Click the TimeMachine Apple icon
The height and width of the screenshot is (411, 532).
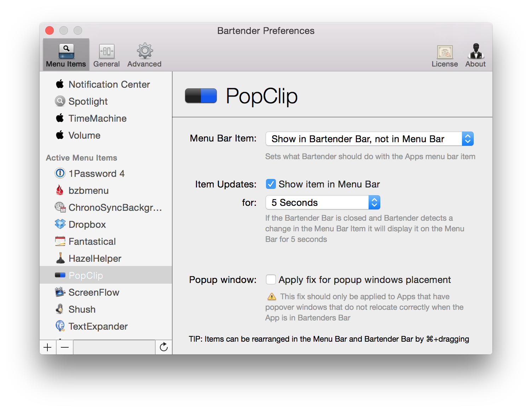60,118
